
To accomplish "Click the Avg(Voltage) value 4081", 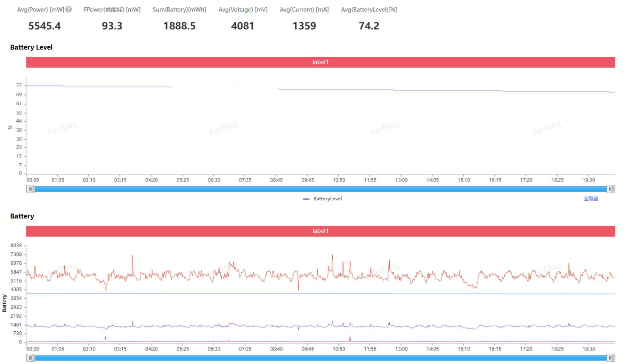I will tap(242, 26).
